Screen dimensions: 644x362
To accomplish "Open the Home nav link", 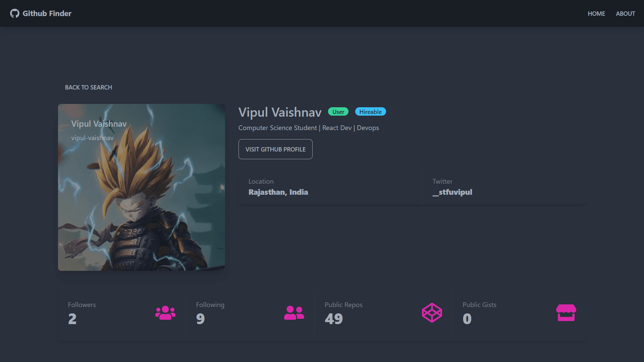I will click(596, 14).
